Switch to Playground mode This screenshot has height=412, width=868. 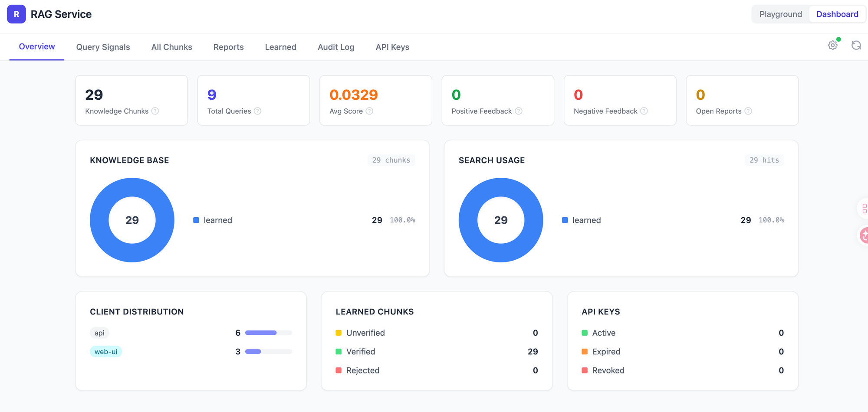click(780, 14)
